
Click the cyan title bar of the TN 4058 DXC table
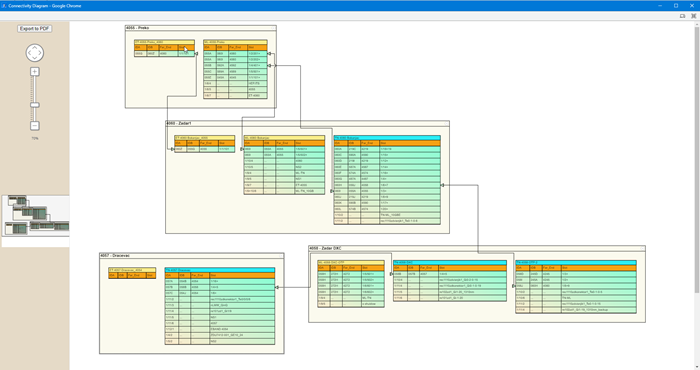(x=450, y=262)
